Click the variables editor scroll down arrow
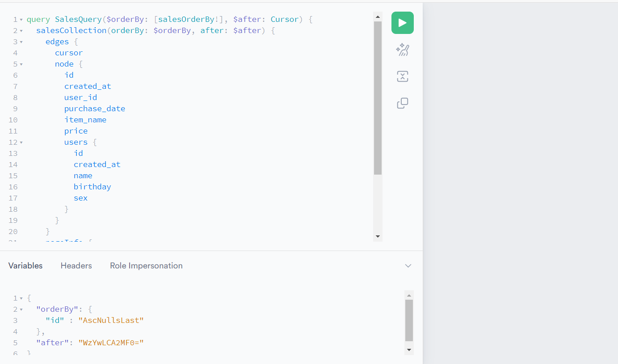Screen dimensions: 618x364 (409, 349)
